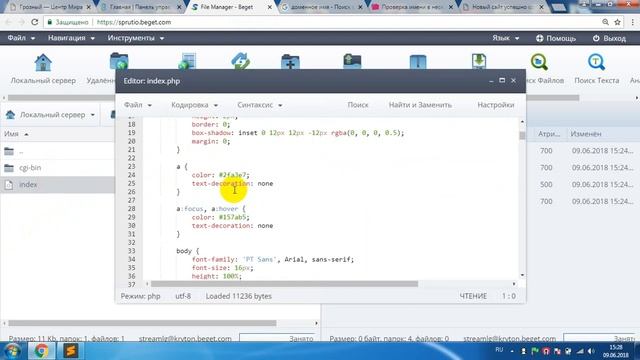This screenshot has height=360, width=640.
Task: Open Поиск Файлов magnifier icon
Action: click(x=539, y=62)
